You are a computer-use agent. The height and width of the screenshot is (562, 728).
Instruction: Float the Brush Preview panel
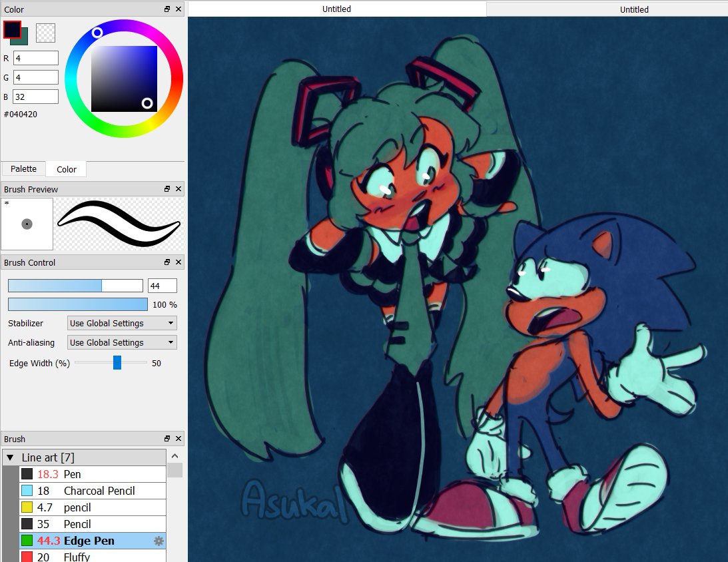(x=167, y=189)
